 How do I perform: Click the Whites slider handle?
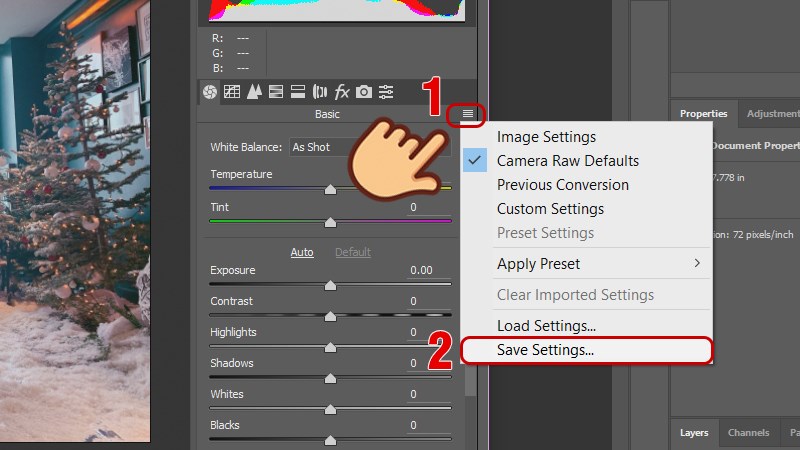pyautogui.click(x=331, y=409)
